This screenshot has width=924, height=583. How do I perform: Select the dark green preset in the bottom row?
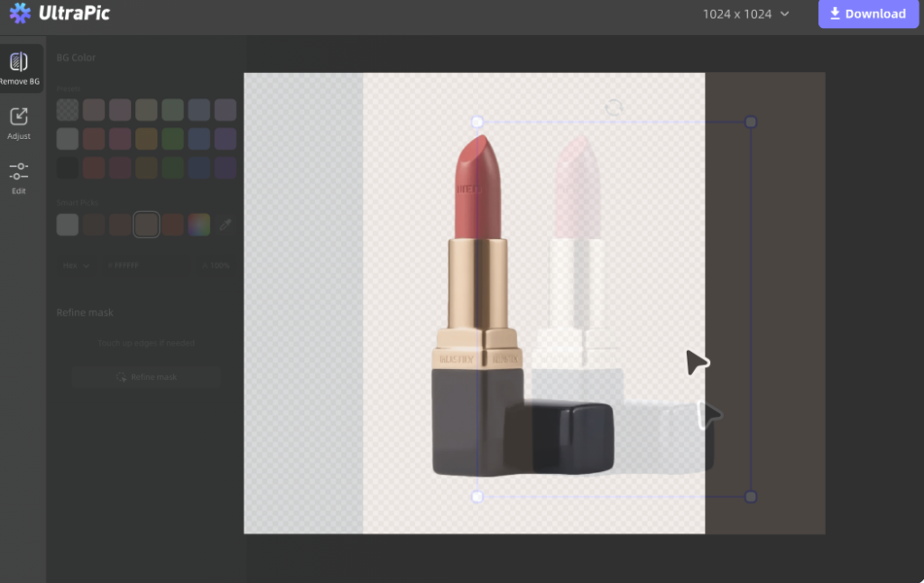pyautogui.click(x=172, y=168)
